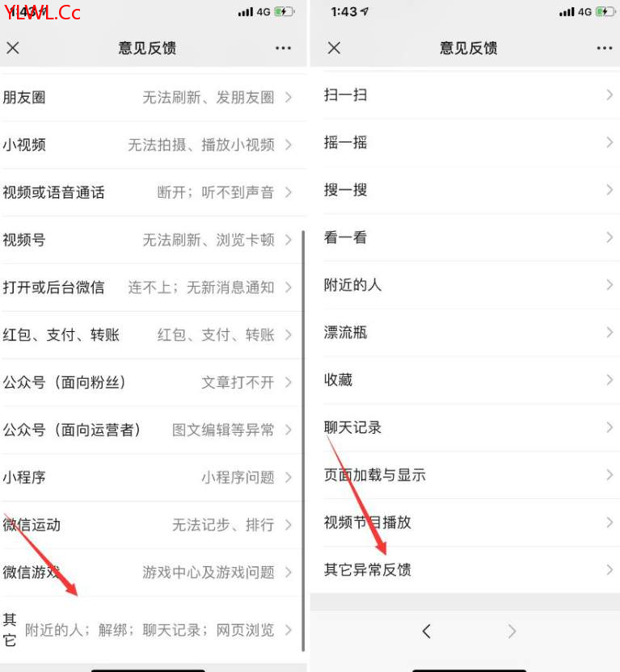Image resolution: width=620 pixels, height=672 pixels.
Task: Close the right 意见反馈 page with X
Action: tap(334, 48)
